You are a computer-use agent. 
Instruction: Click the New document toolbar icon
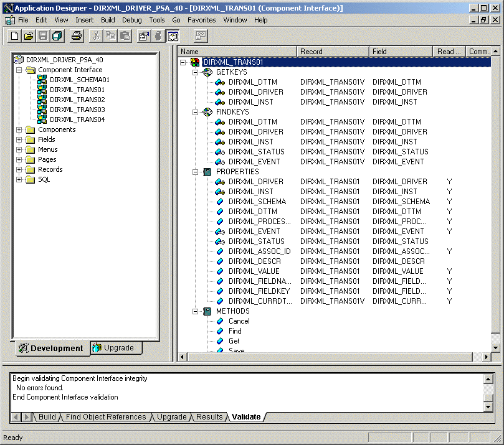click(13, 35)
